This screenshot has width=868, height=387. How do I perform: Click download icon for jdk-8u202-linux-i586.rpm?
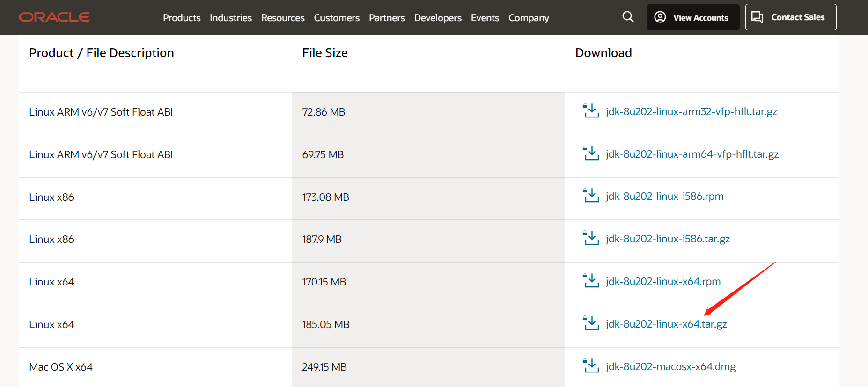(591, 196)
